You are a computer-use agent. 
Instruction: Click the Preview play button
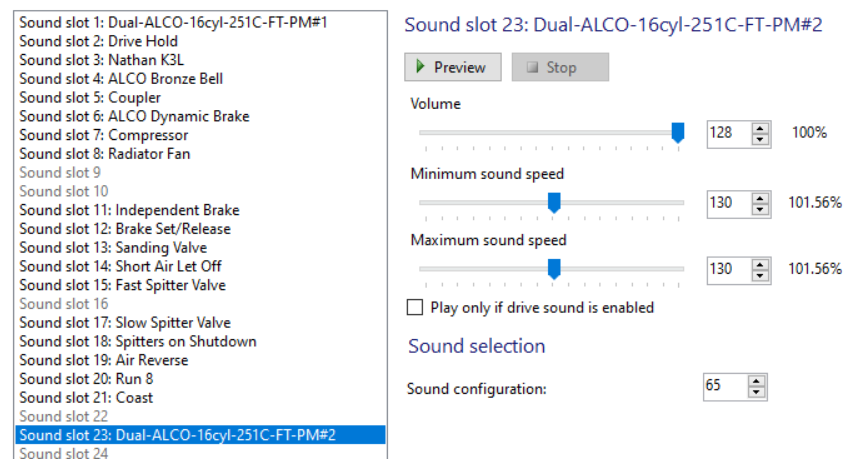[451, 68]
